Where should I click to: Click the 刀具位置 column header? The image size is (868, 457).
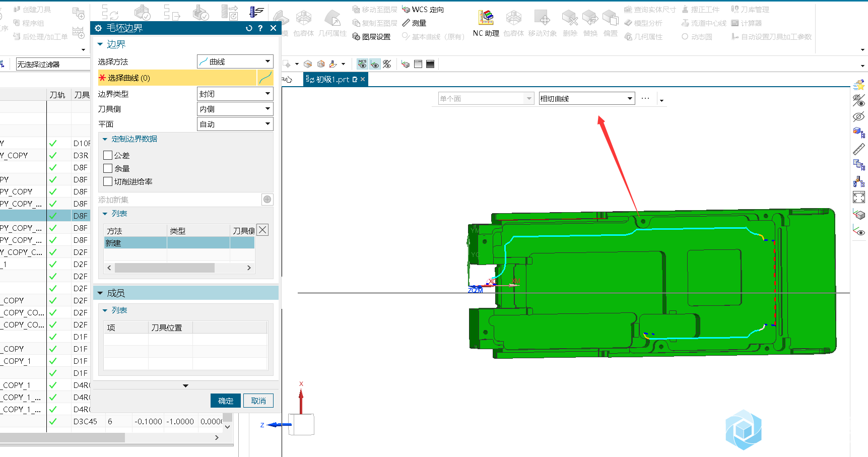coord(170,328)
